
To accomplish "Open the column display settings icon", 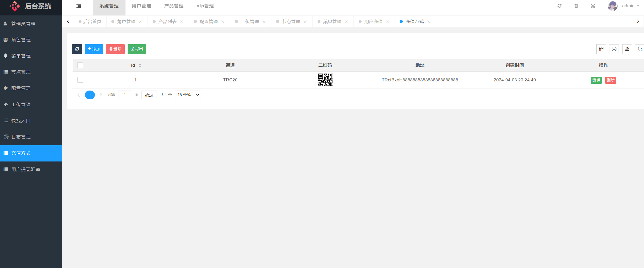I will click(601, 49).
